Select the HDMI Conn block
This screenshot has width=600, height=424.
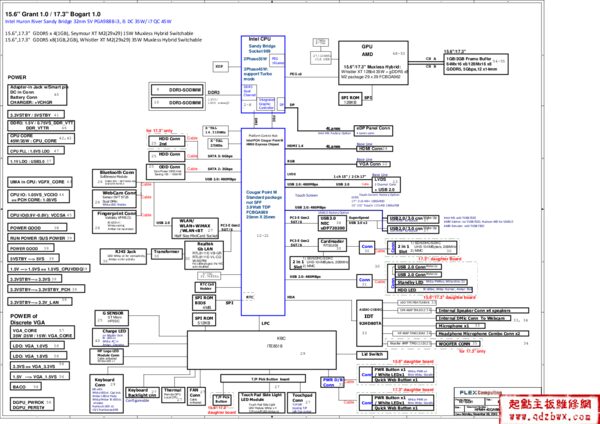point(375,148)
